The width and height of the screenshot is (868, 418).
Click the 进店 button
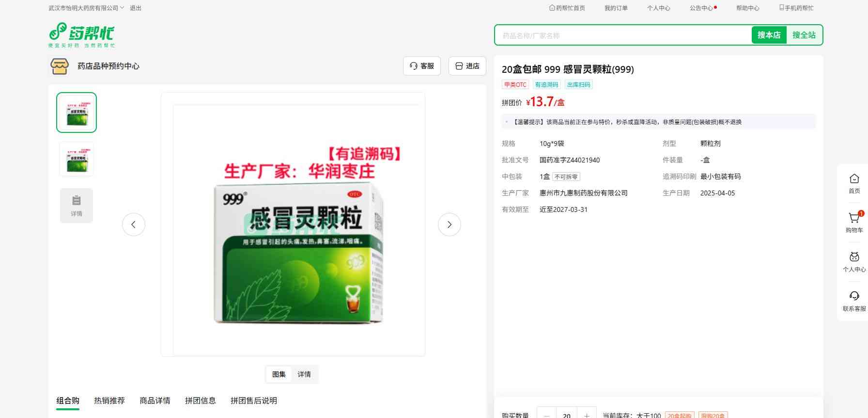(467, 66)
